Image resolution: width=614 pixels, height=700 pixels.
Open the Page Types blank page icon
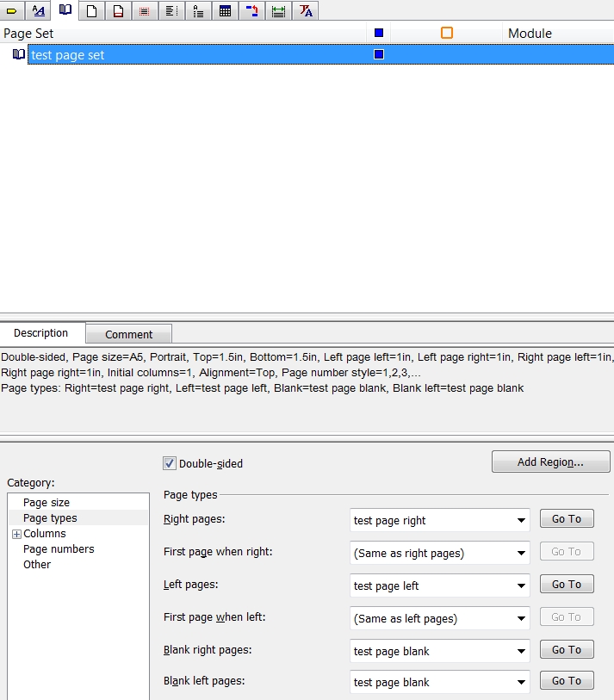91,10
